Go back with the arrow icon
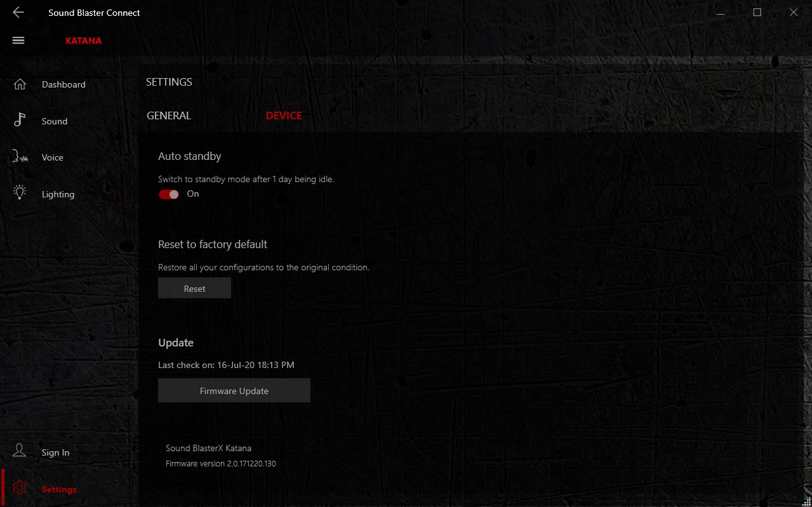 pyautogui.click(x=18, y=13)
